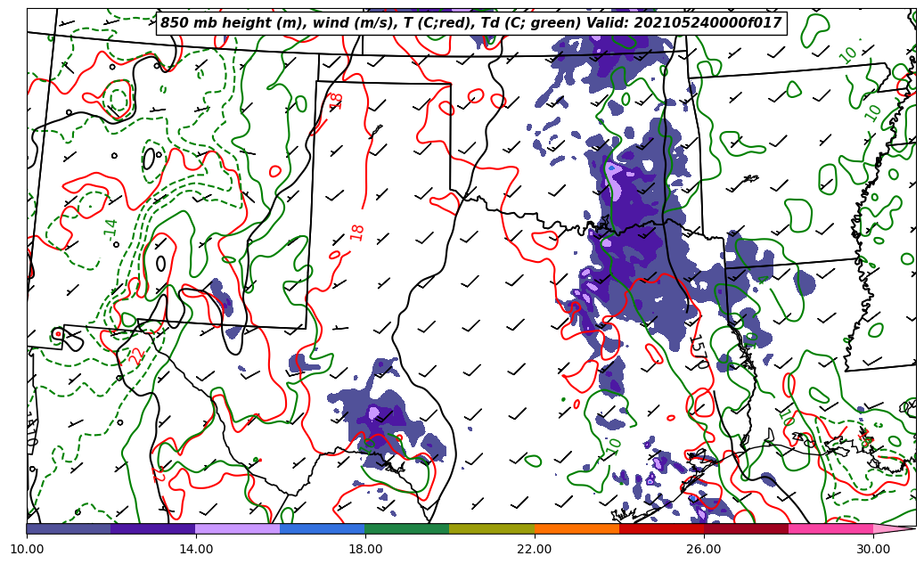Click the map title text box

click(x=471, y=23)
